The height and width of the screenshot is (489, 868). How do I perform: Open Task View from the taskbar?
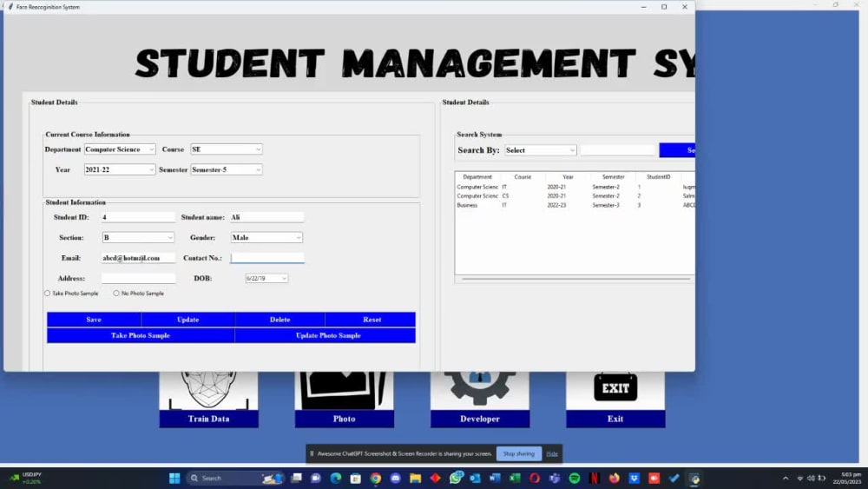(296, 478)
